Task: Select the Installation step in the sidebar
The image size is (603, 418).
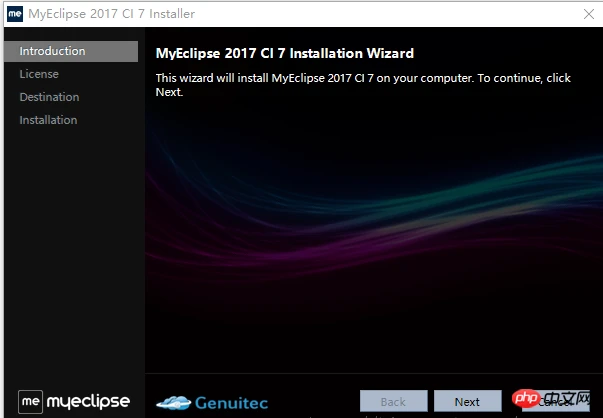Action: [x=48, y=120]
